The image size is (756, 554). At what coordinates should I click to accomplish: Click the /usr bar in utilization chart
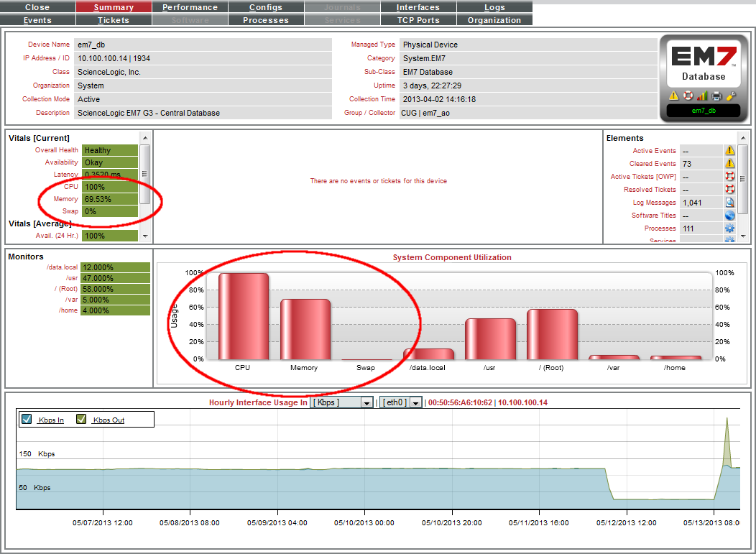490,339
